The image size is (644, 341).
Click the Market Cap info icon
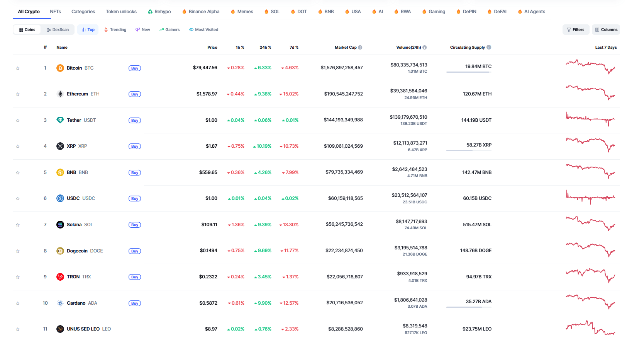[x=360, y=48]
